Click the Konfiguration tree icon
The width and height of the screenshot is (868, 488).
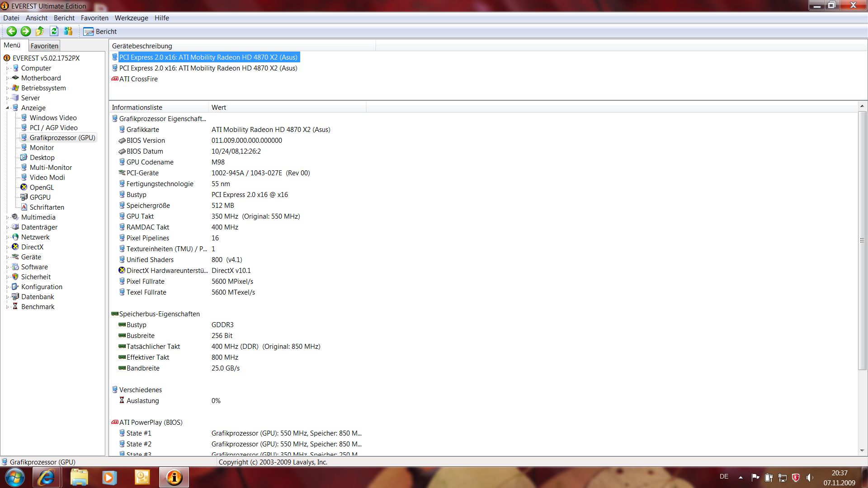[x=15, y=286]
